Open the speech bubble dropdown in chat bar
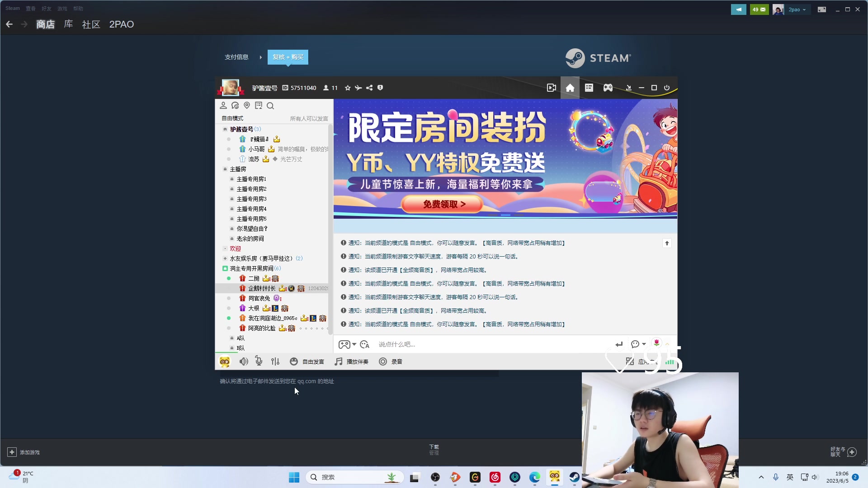 click(x=638, y=344)
